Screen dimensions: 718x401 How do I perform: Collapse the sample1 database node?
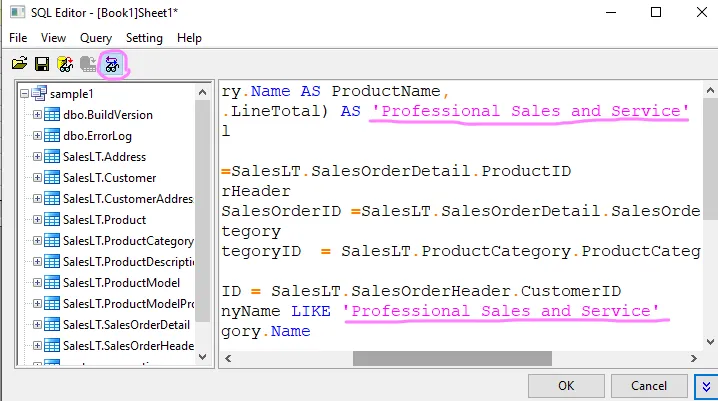(24, 94)
